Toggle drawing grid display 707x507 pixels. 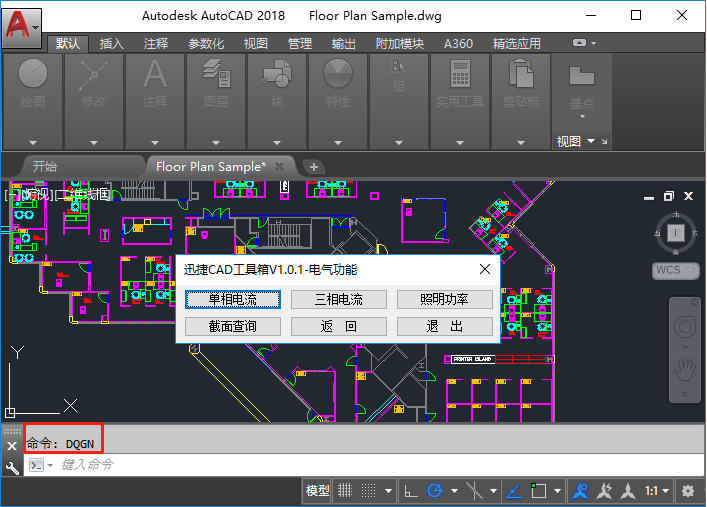click(345, 491)
